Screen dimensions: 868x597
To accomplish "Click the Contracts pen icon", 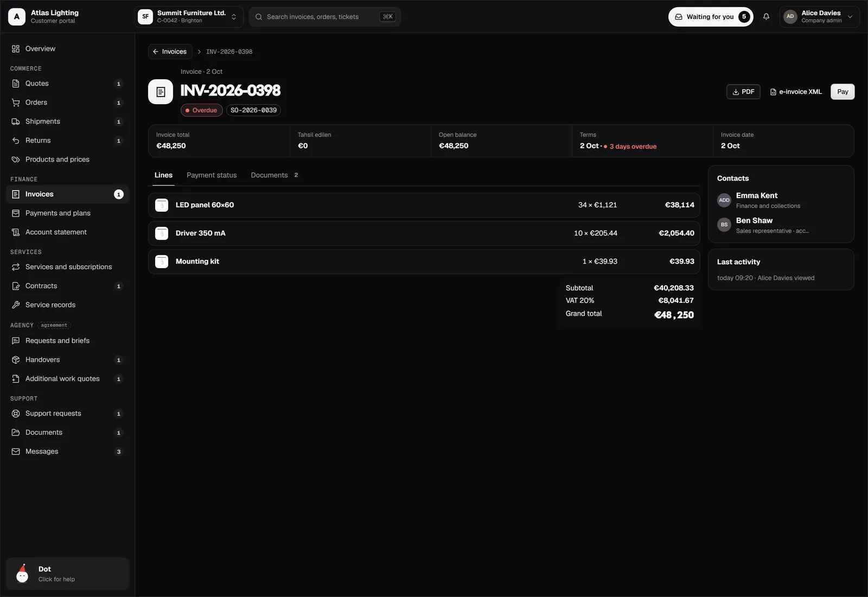I will 16,286.
